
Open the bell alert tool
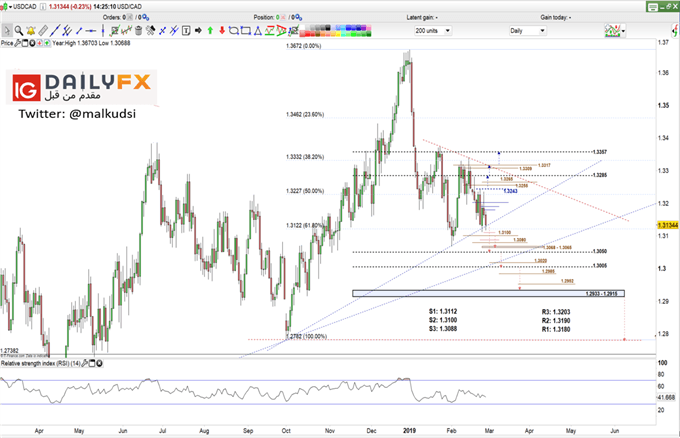click(x=31, y=31)
